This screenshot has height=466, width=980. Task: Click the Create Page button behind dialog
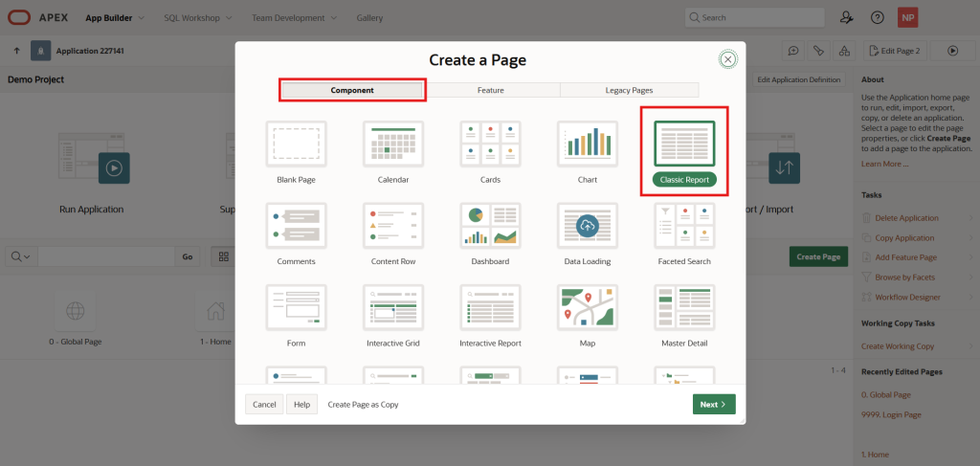[818, 256]
